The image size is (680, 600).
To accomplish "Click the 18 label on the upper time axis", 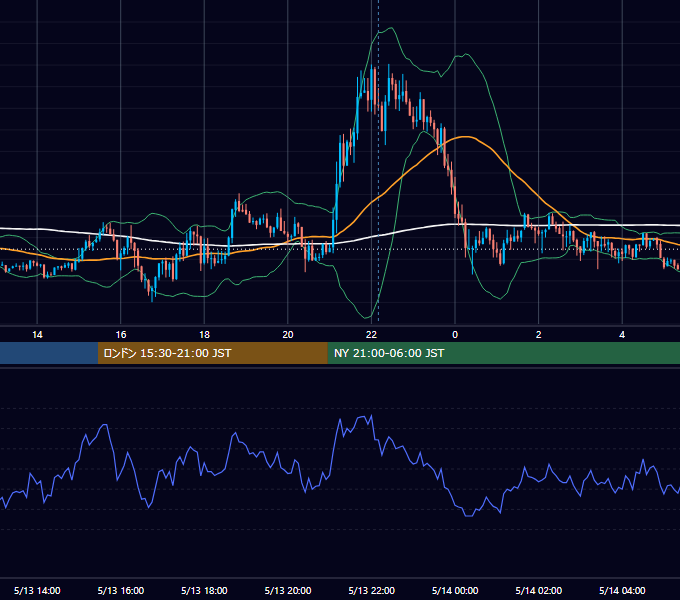I will (204, 335).
